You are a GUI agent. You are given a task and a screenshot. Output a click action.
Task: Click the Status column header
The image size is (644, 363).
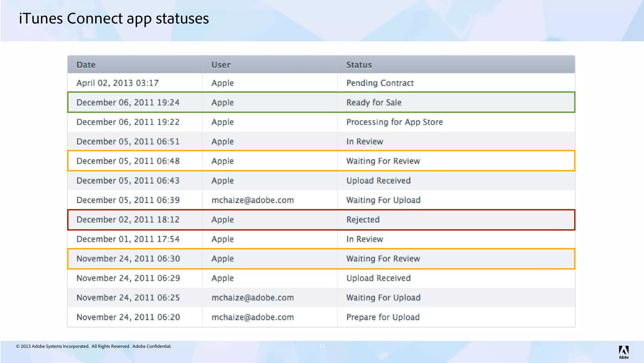pyautogui.click(x=359, y=65)
